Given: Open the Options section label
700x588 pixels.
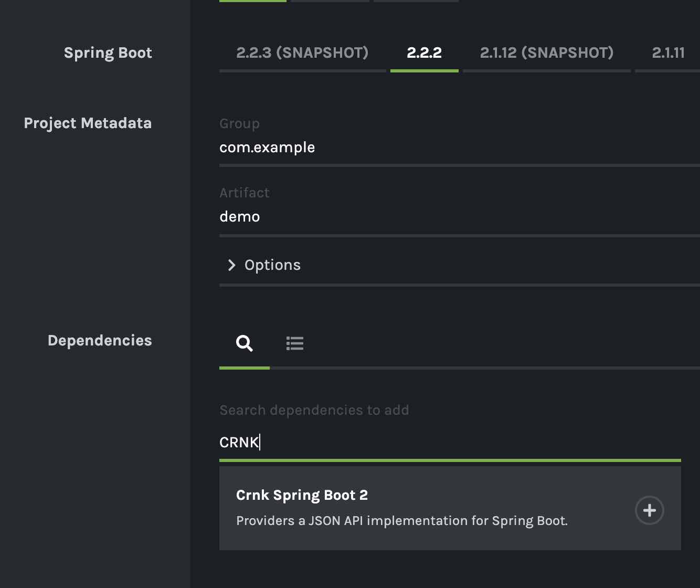Looking at the screenshot, I should (272, 265).
